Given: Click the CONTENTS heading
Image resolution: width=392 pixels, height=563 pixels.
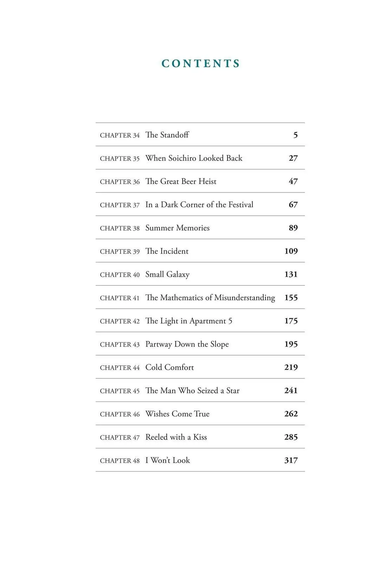Looking at the screenshot, I should coord(201,63).
